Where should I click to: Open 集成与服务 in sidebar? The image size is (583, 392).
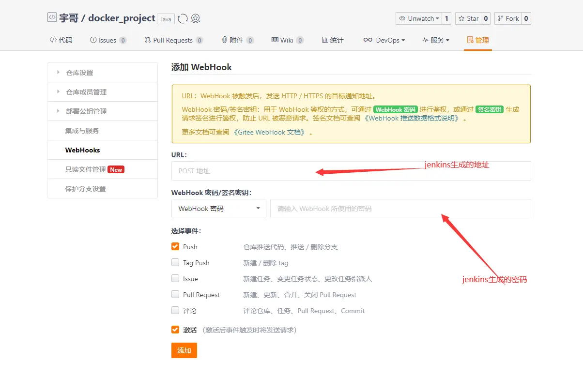[x=102, y=131]
